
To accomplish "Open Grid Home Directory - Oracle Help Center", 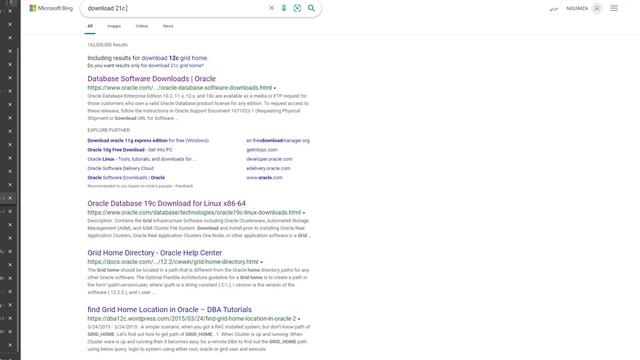I will point(155,253).
